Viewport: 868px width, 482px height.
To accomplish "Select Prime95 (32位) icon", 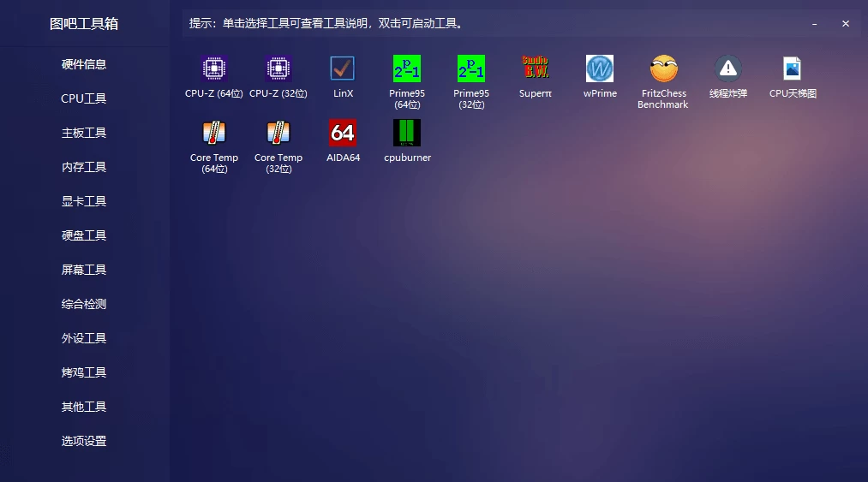I will tap(471, 68).
